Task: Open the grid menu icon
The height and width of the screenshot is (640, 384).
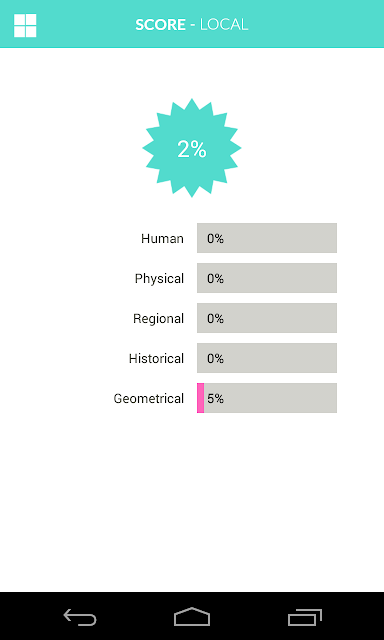Action: coord(25,25)
